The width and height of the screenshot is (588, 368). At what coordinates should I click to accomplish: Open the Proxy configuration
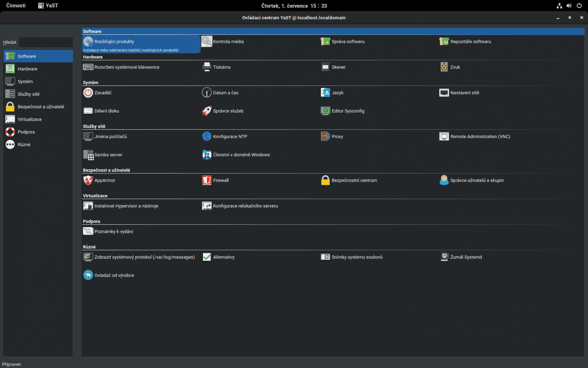(x=337, y=136)
